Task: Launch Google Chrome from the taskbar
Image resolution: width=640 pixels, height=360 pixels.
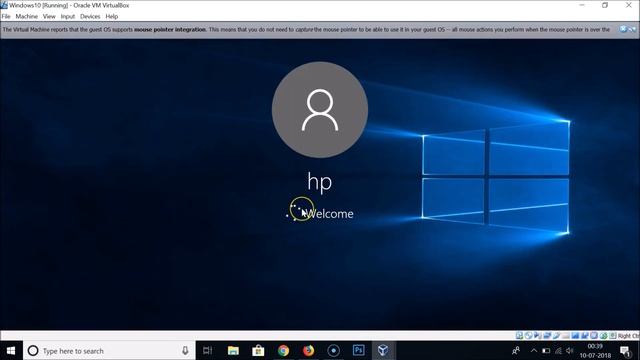Action: click(x=283, y=351)
